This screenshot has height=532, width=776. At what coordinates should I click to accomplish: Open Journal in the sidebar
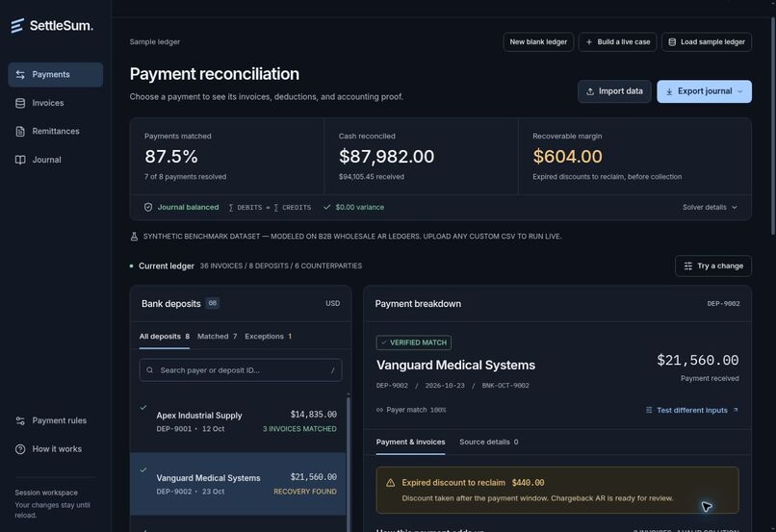(56, 160)
